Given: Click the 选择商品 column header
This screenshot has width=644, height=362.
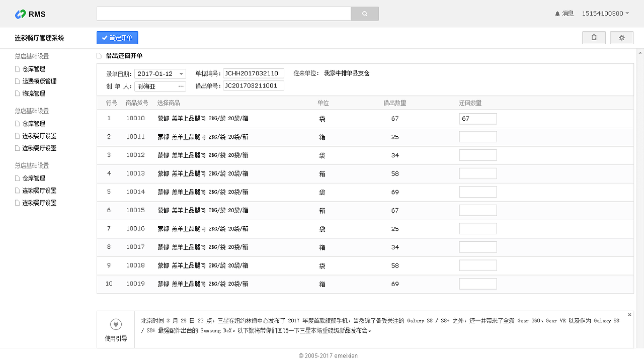Looking at the screenshot, I should click(169, 103).
